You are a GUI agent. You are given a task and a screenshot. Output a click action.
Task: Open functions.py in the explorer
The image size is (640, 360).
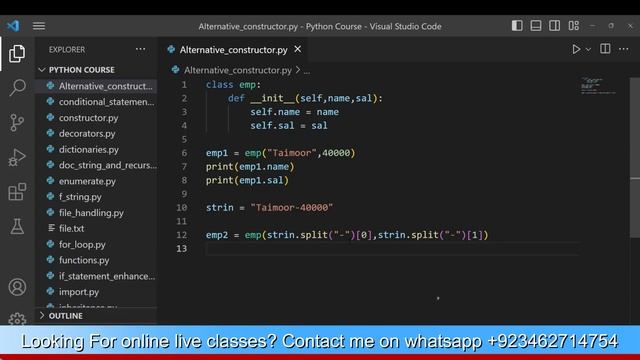(x=97, y=260)
